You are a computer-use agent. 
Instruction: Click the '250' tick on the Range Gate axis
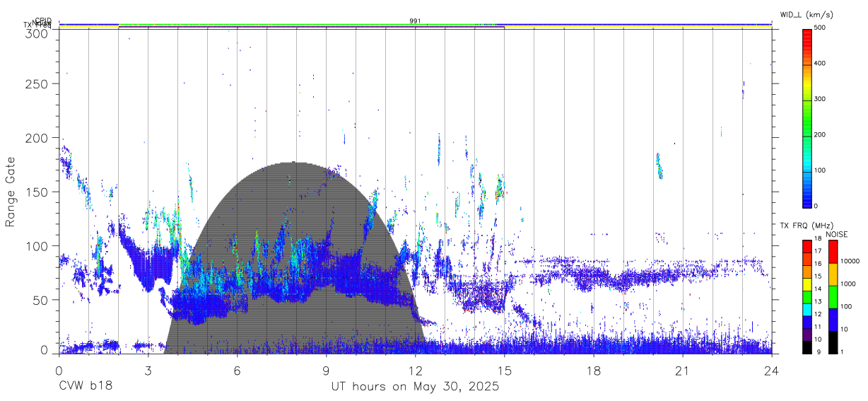(x=38, y=83)
